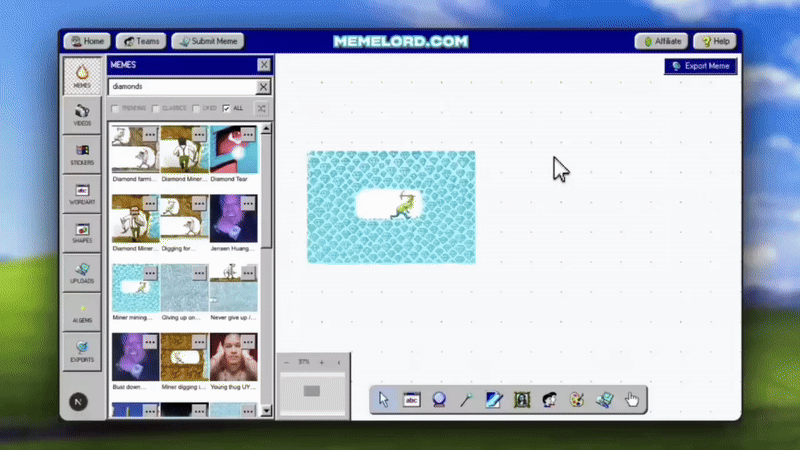Click Submit Meme button
The height and width of the screenshot is (450, 800).
208,41
